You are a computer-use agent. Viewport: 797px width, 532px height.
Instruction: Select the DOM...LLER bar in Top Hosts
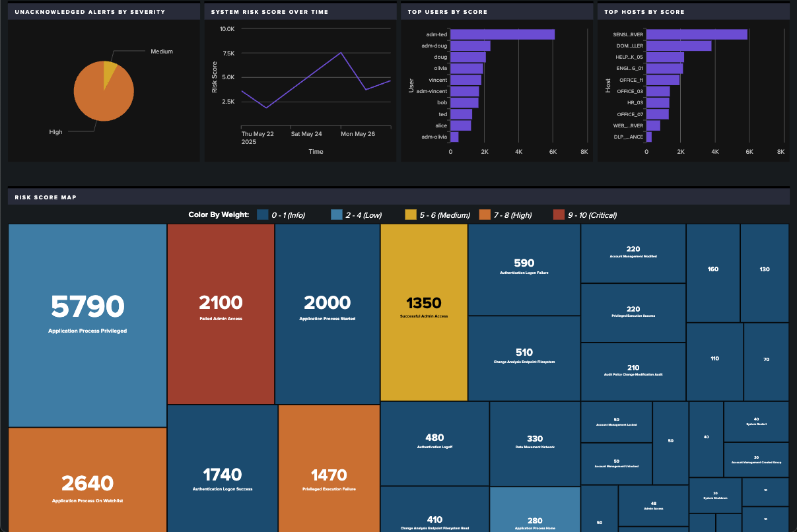679,46
